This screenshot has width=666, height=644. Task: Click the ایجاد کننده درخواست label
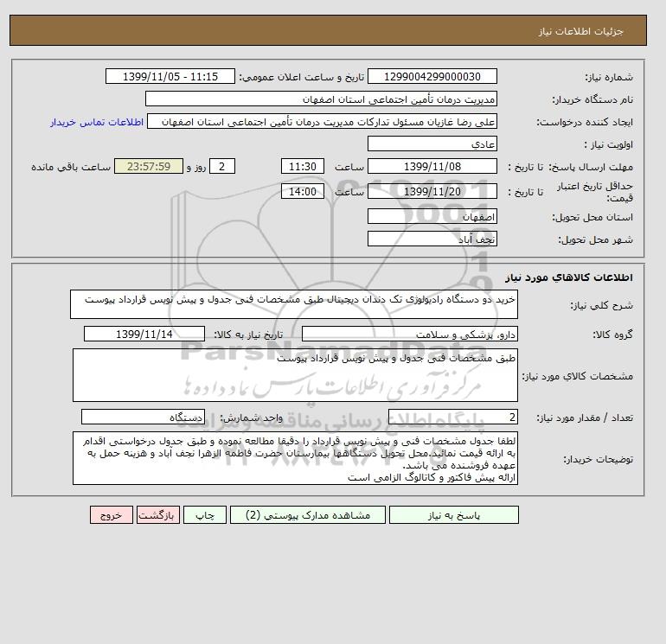pos(585,123)
